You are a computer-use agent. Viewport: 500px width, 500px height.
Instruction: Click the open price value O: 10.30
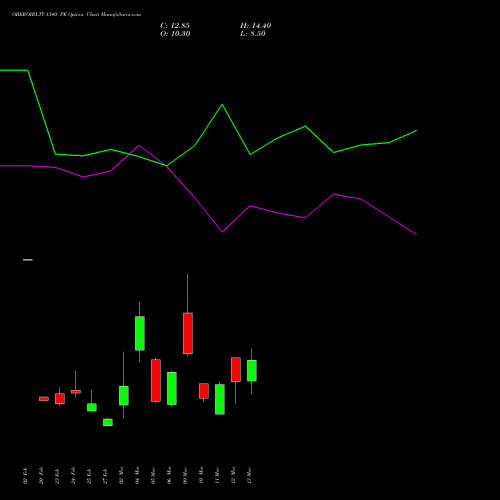[x=175, y=34]
